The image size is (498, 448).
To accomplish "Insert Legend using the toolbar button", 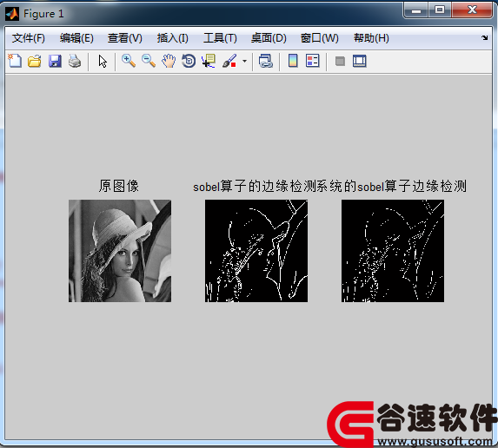I will [x=313, y=61].
